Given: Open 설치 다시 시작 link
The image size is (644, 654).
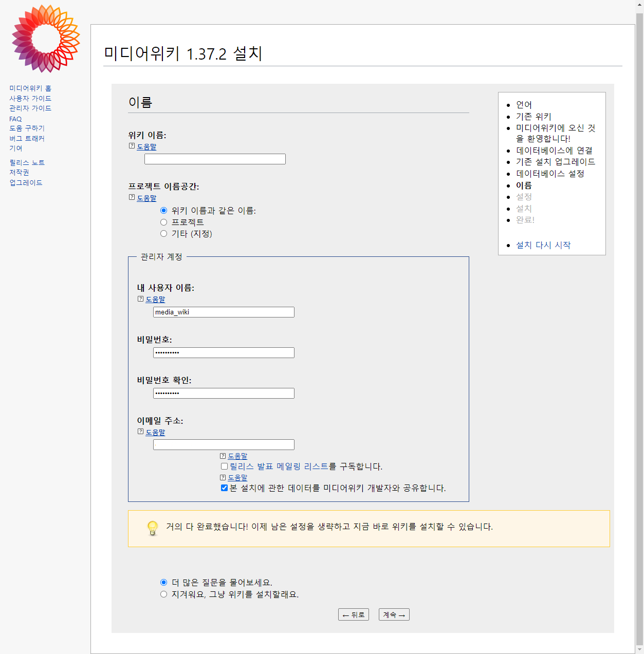Looking at the screenshot, I should click(543, 245).
